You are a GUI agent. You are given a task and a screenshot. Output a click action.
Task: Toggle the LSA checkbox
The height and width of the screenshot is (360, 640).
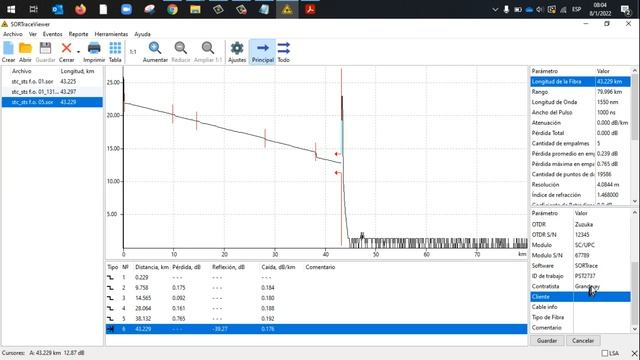click(604, 353)
